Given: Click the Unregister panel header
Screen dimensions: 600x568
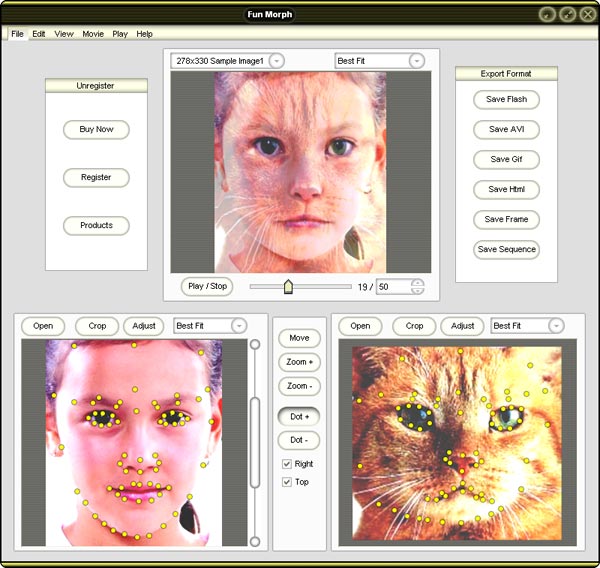Looking at the screenshot, I should (x=96, y=86).
